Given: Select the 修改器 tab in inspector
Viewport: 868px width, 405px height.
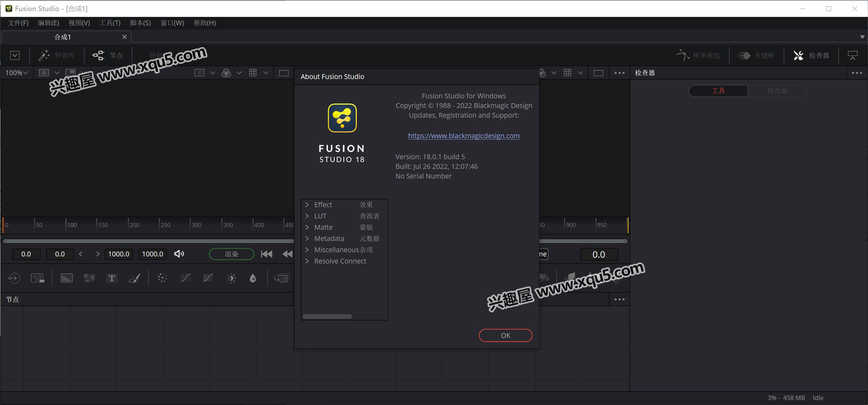Looking at the screenshot, I should coord(777,91).
